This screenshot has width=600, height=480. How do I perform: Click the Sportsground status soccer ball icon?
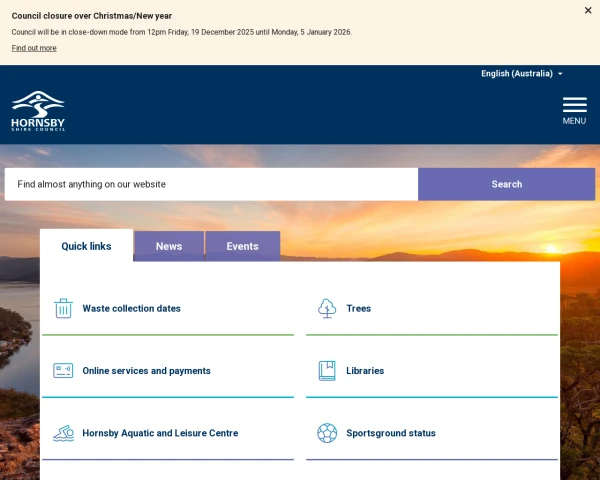(327, 433)
